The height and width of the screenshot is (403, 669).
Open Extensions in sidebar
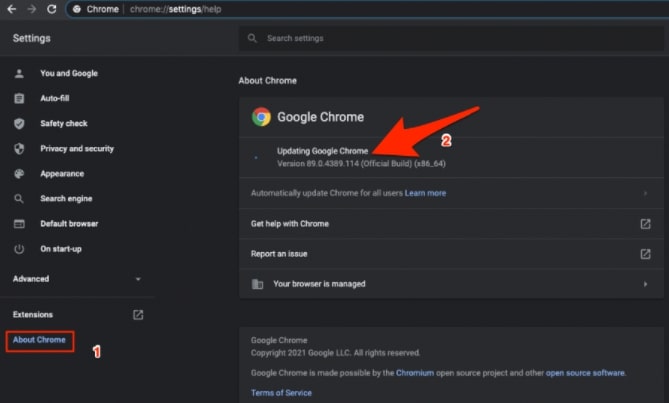pos(33,315)
